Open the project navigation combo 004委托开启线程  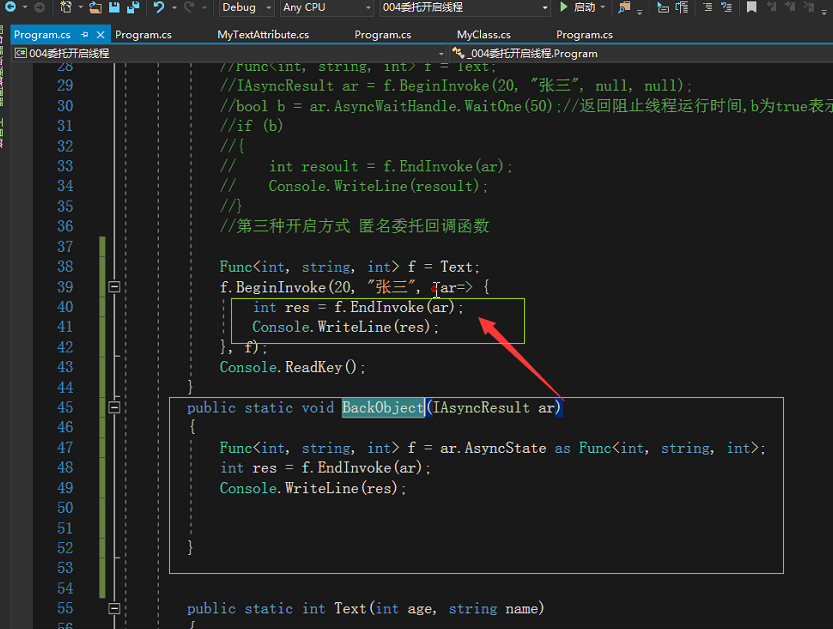229,54
